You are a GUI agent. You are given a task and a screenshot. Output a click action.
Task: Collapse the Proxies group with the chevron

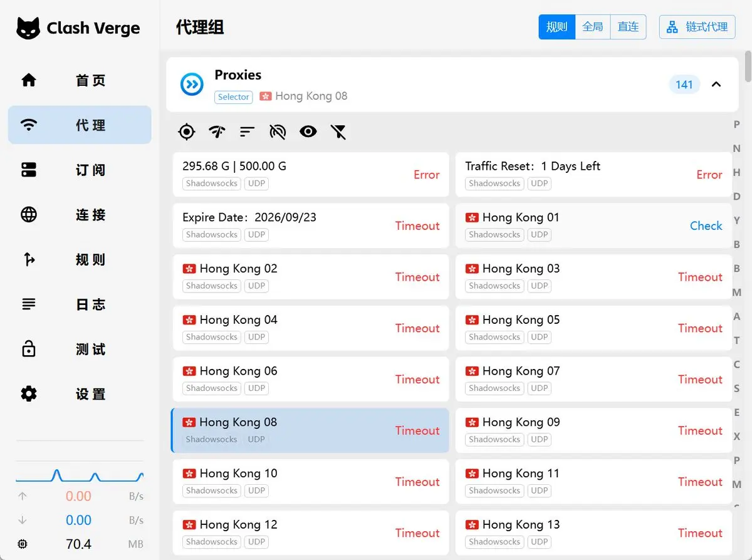click(717, 84)
